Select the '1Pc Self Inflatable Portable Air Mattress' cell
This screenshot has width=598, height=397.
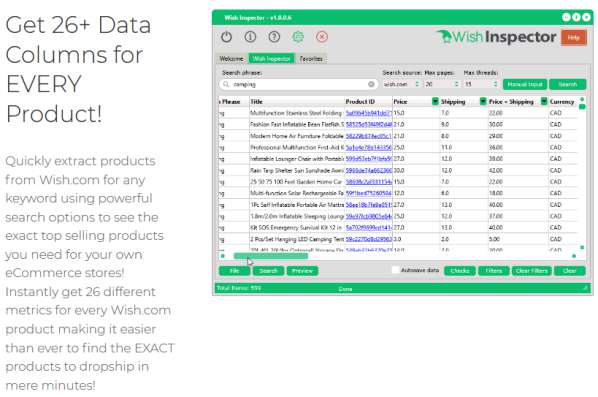point(297,205)
